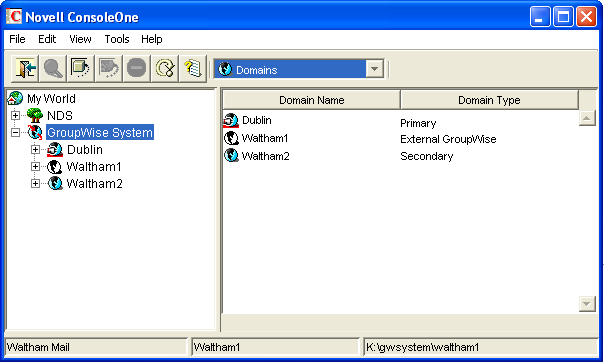The image size is (604, 362).
Task: Click the Dublin domain icon in tree
Action: (x=55, y=149)
